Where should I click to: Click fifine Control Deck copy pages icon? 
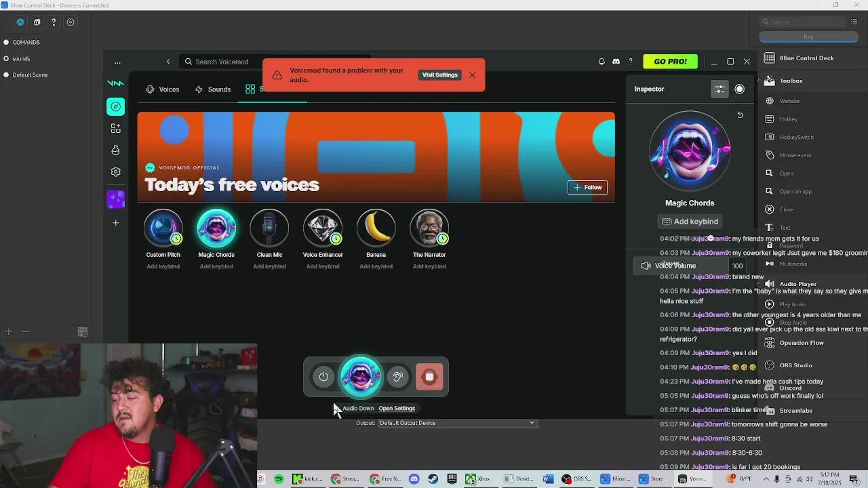[x=37, y=22]
